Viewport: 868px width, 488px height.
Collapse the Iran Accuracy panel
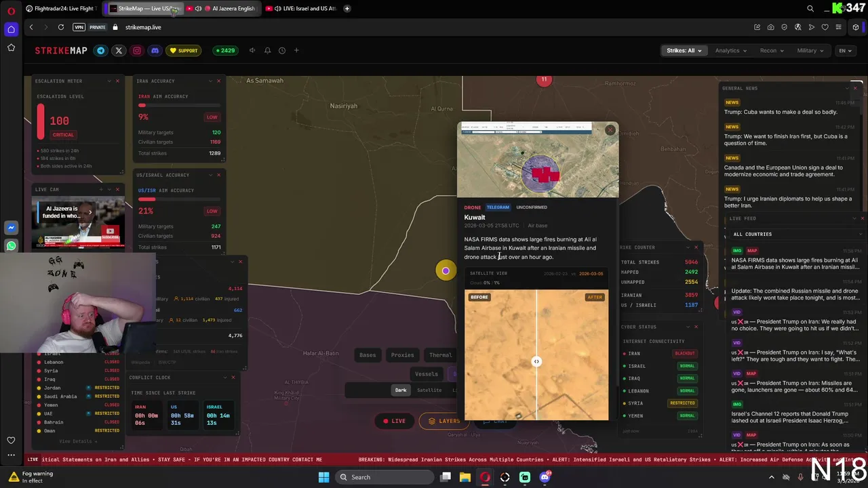tap(210, 81)
